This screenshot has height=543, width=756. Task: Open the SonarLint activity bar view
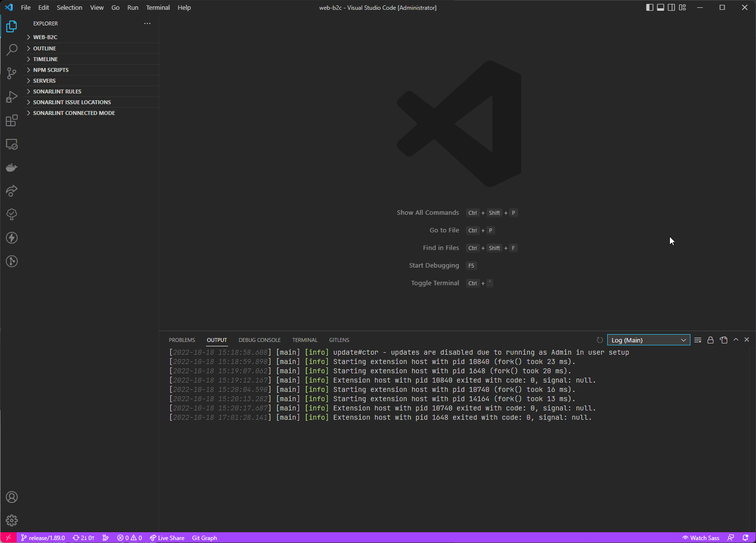click(x=11, y=214)
